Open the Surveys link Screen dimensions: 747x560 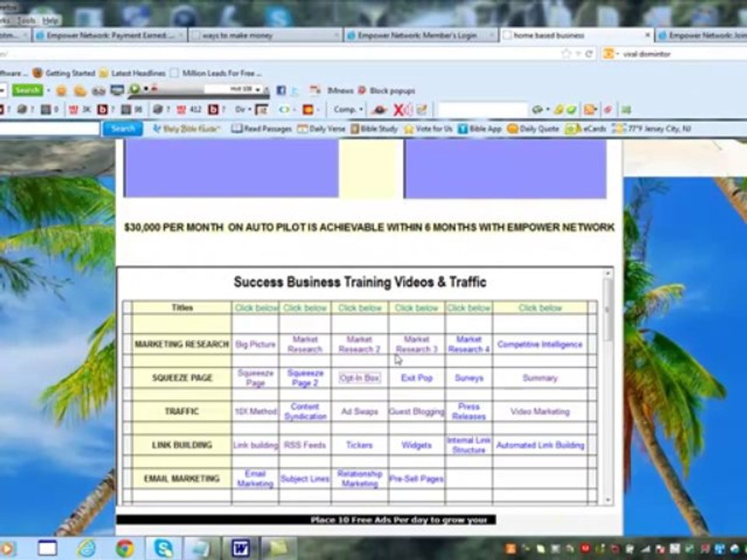[468, 378]
